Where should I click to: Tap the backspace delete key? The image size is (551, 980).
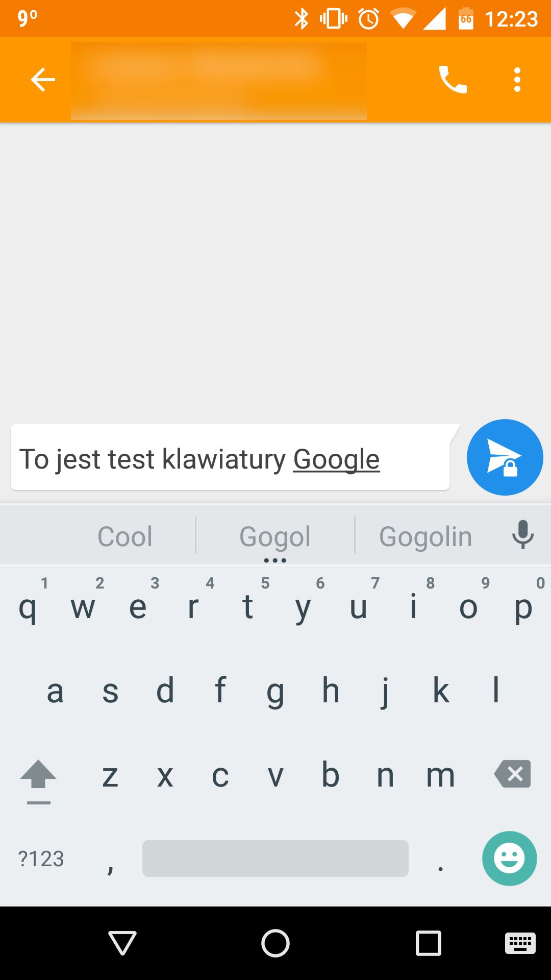click(513, 774)
